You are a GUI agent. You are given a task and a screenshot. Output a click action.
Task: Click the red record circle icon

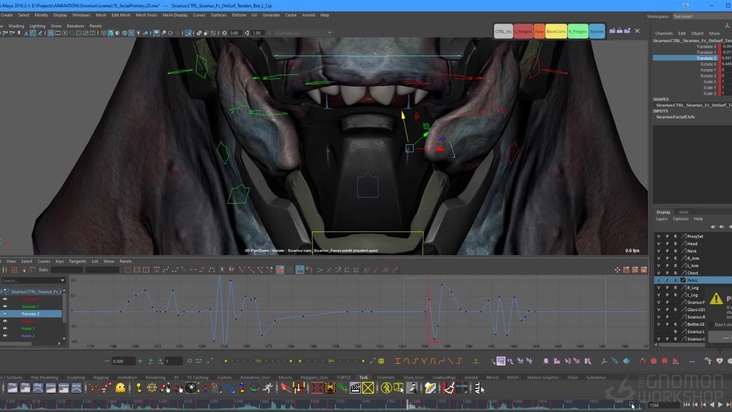[654, 361]
